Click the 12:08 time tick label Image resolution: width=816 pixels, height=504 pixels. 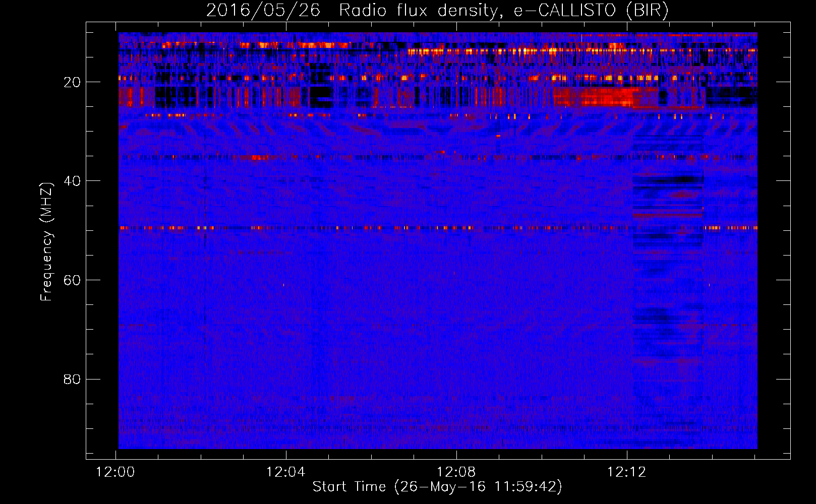[x=456, y=472]
